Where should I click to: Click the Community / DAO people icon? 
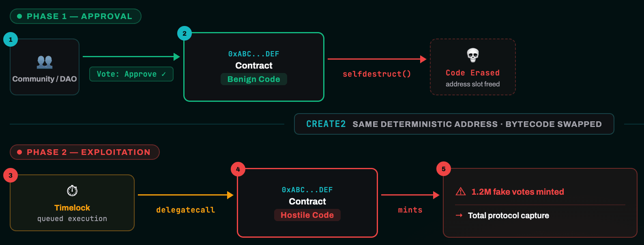(x=45, y=62)
